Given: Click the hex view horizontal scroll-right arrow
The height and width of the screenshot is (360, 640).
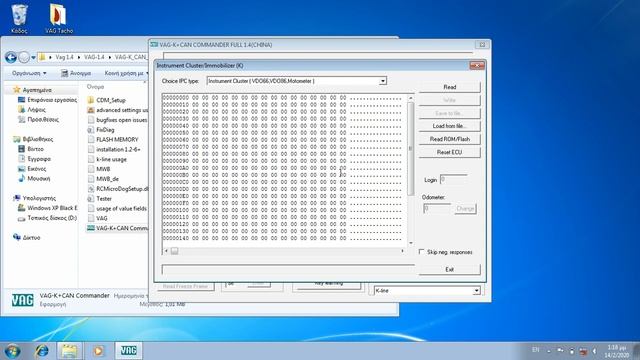Looking at the screenshot, I should click(402, 251).
